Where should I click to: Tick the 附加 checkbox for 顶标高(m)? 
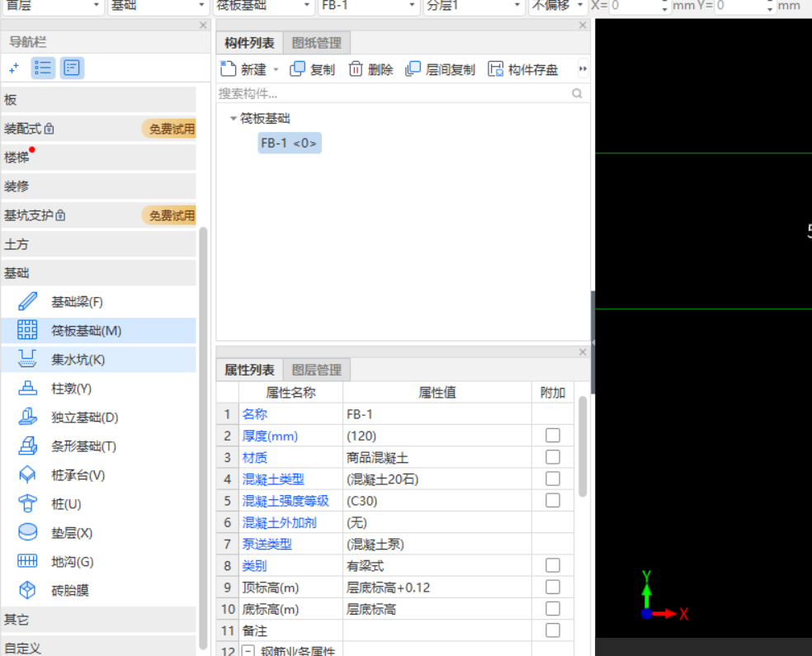pos(553,588)
